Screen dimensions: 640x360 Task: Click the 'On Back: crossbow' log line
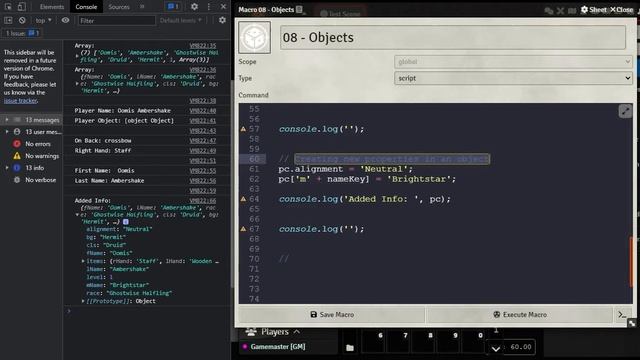103,140
